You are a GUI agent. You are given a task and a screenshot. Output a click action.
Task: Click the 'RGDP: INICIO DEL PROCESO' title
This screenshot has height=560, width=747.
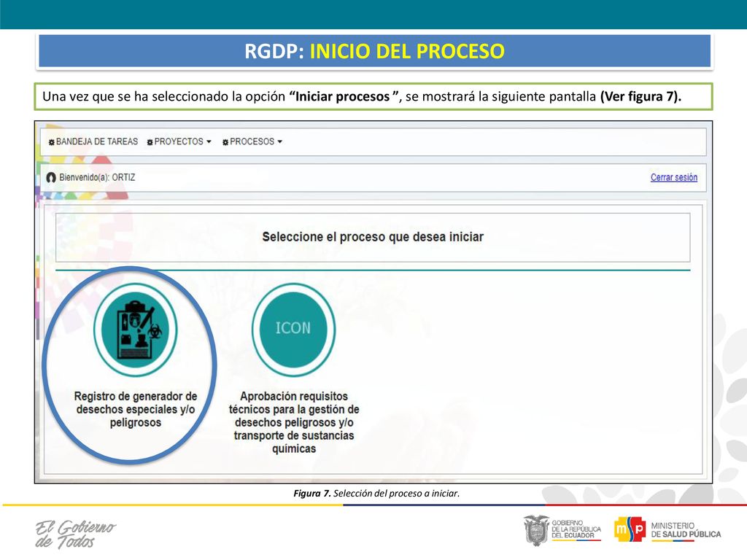click(x=374, y=51)
